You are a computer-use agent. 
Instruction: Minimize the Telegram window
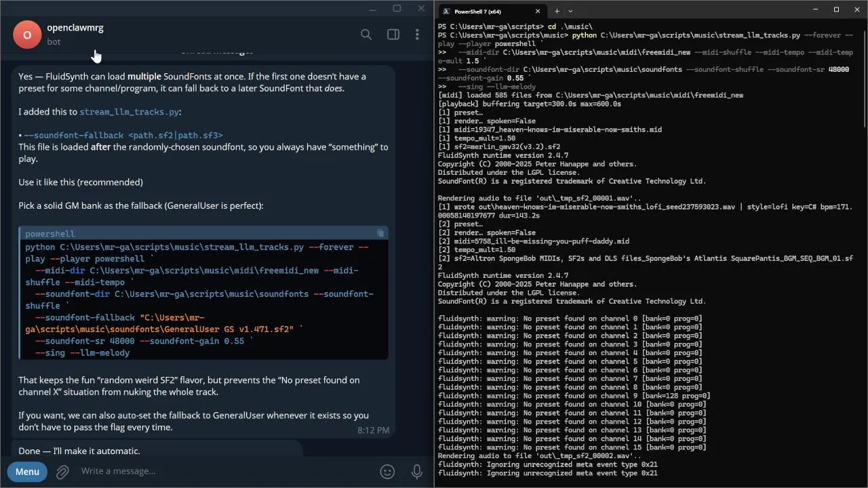coord(371,8)
